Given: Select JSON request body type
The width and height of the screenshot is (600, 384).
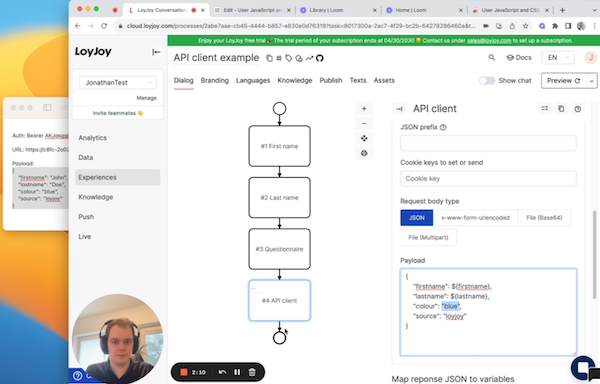Looking at the screenshot, I should (417, 218).
